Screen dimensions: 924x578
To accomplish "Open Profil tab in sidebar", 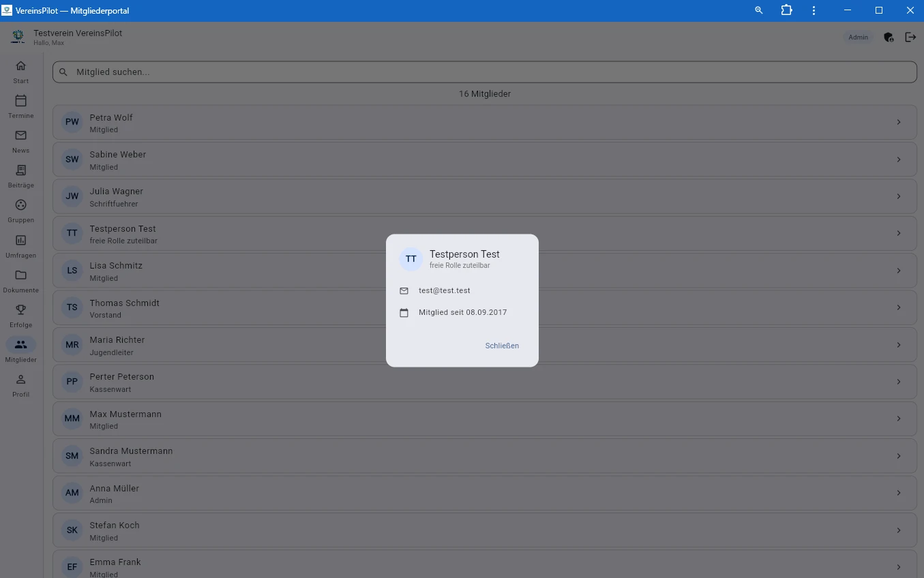I will pyautogui.click(x=20, y=384).
